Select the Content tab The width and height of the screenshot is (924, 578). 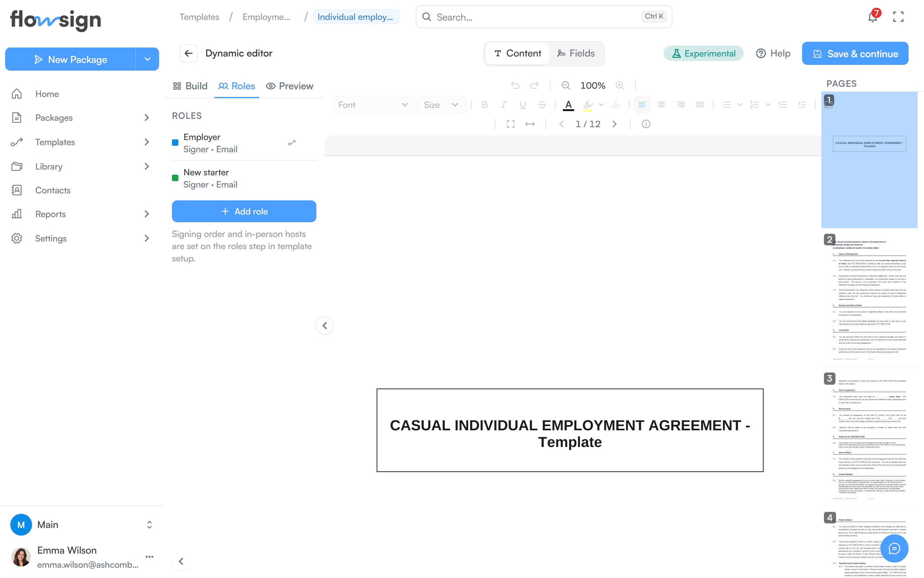[518, 54]
